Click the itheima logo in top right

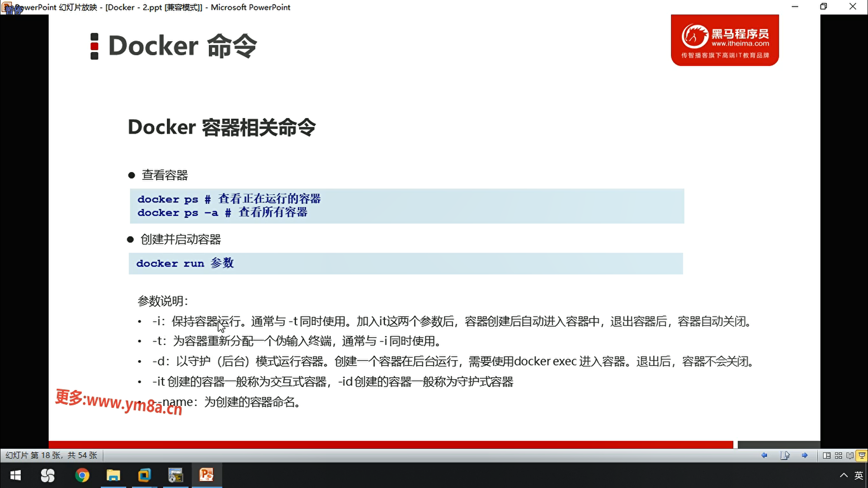pos(725,40)
